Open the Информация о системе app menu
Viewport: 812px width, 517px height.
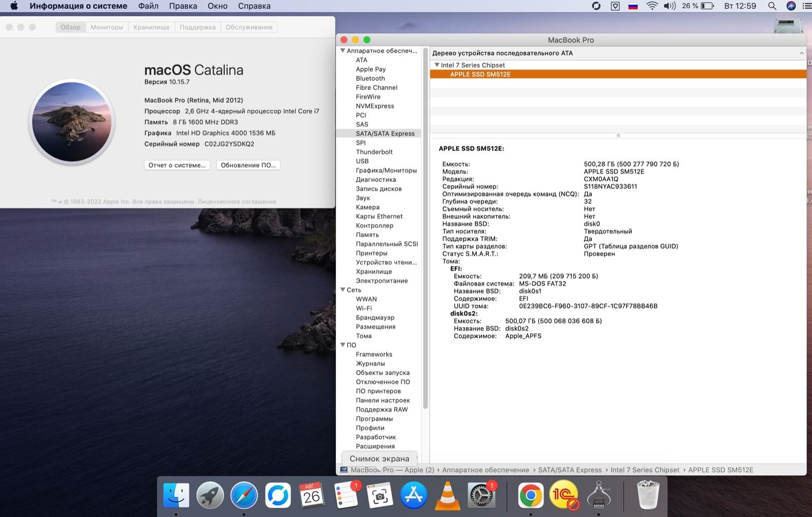pyautogui.click(x=79, y=6)
